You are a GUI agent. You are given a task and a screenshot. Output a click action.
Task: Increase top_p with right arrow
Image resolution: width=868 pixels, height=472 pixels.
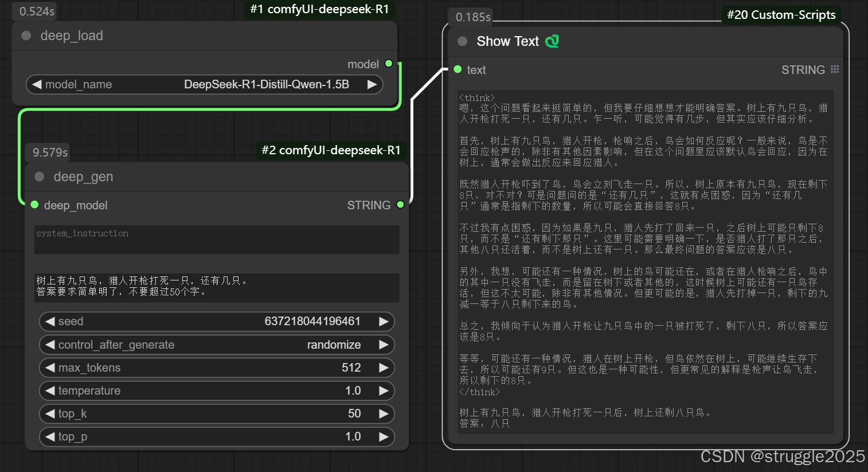(384, 436)
